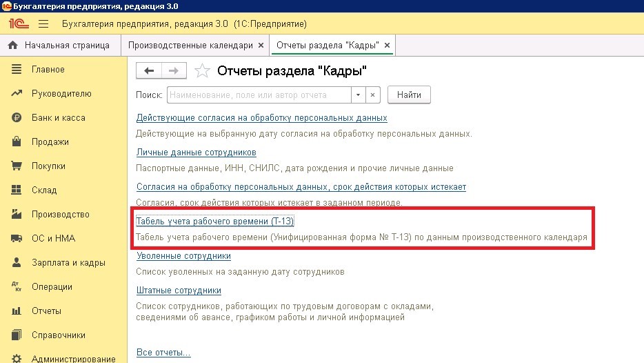The image size is (644, 363).
Task: Click the Отчеты bar chart icon
Action: pyautogui.click(x=17, y=311)
